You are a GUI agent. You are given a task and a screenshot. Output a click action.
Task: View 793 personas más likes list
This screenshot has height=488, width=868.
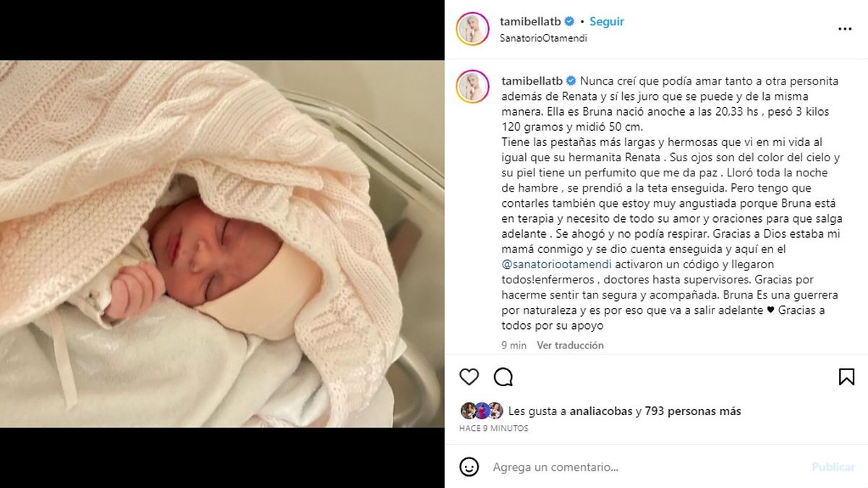694,411
